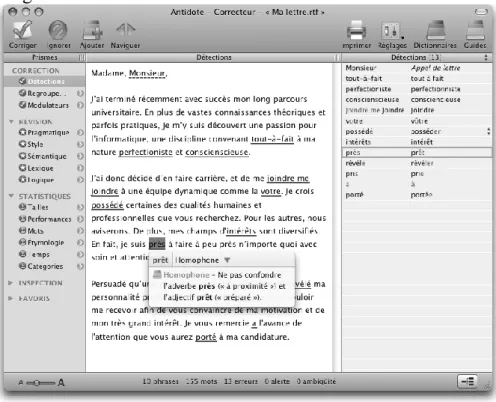This screenshot has width=496, height=402.
Task: Click the Naviguer arrows icon
Action: (x=125, y=30)
